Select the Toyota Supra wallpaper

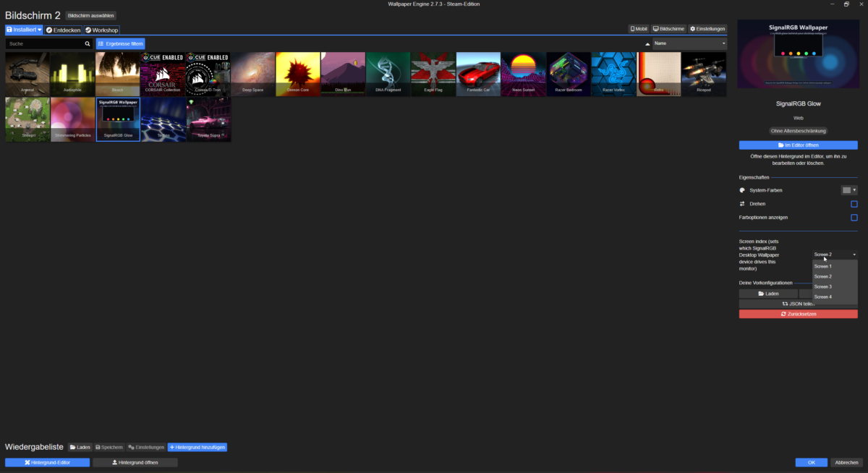click(208, 119)
